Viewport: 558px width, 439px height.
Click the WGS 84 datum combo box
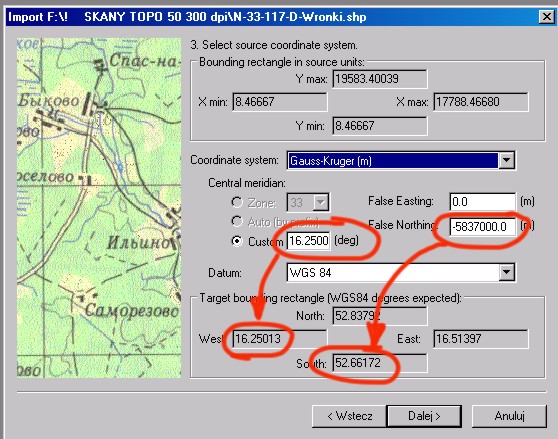pos(401,273)
